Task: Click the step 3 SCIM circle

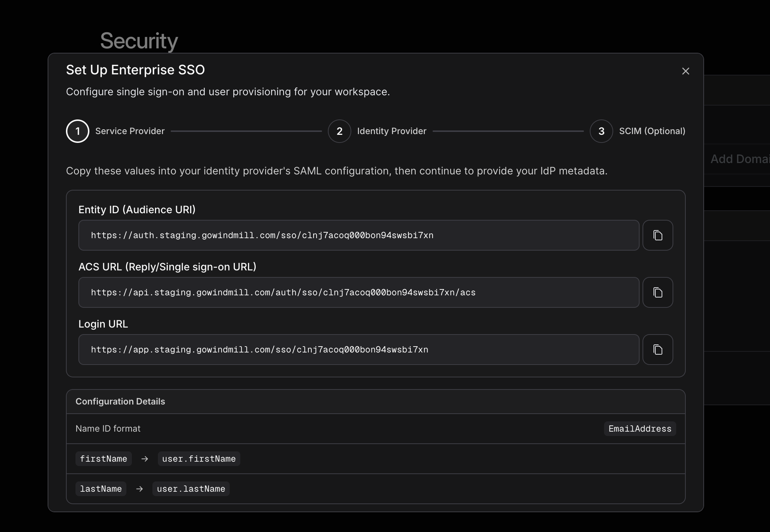Action: [x=600, y=131]
